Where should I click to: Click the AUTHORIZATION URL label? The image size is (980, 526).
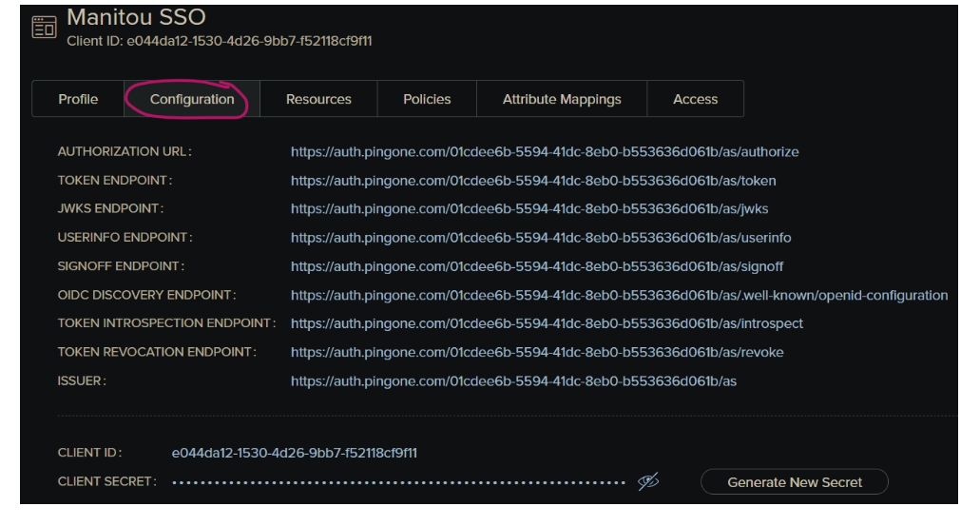click(125, 151)
